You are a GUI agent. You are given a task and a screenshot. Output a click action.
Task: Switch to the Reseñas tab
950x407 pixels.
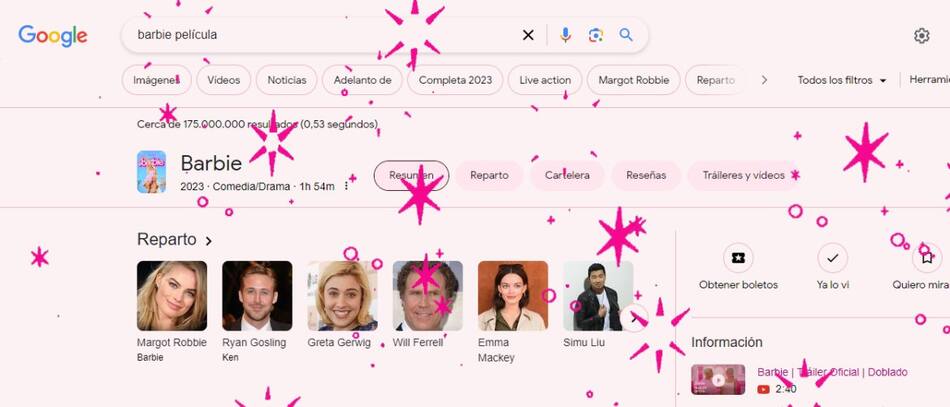(x=646, y=175)
